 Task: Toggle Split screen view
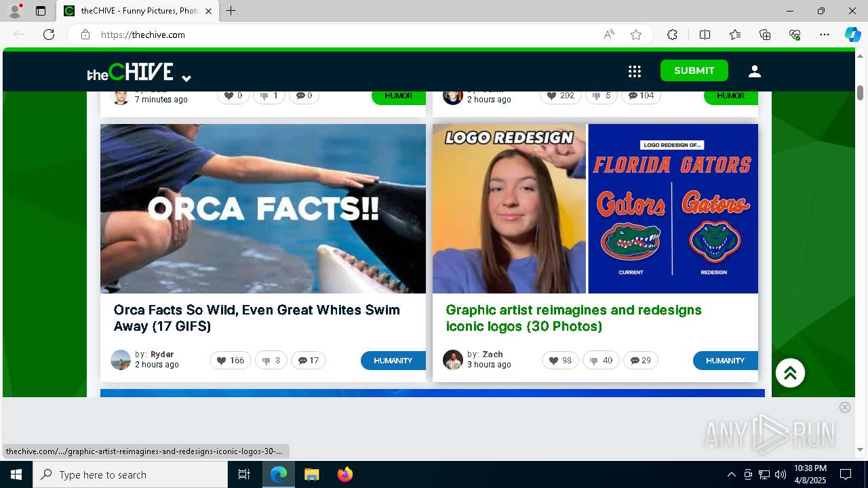coord(705,35)
